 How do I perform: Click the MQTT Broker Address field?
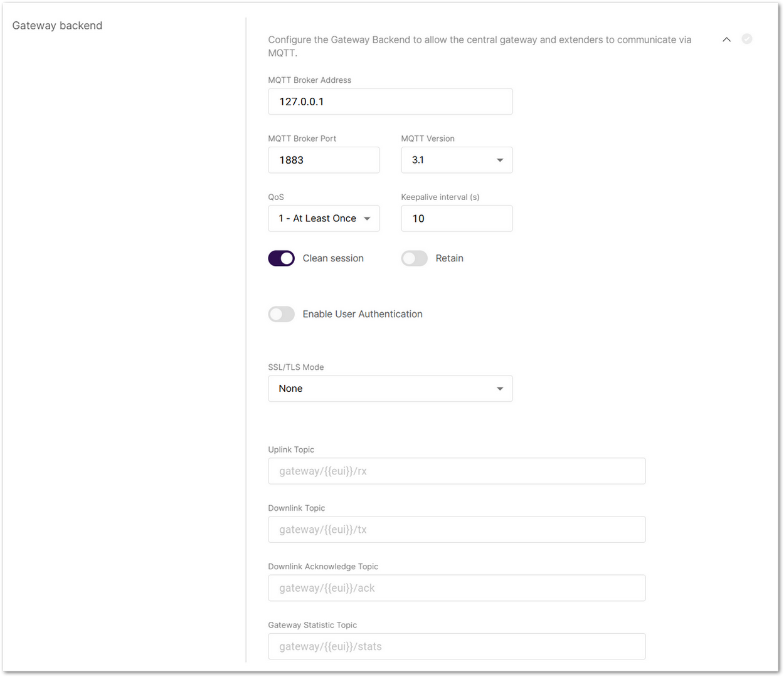click(390, 101)
